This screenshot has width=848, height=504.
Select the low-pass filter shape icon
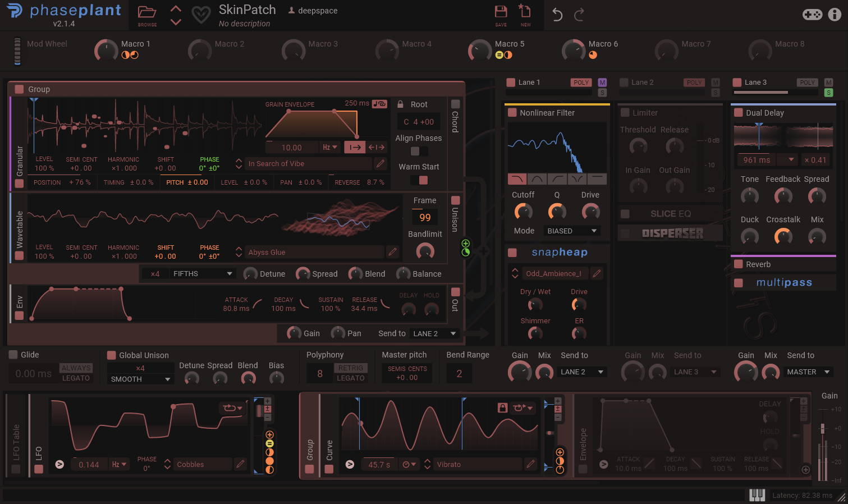(x=517, y=179)
